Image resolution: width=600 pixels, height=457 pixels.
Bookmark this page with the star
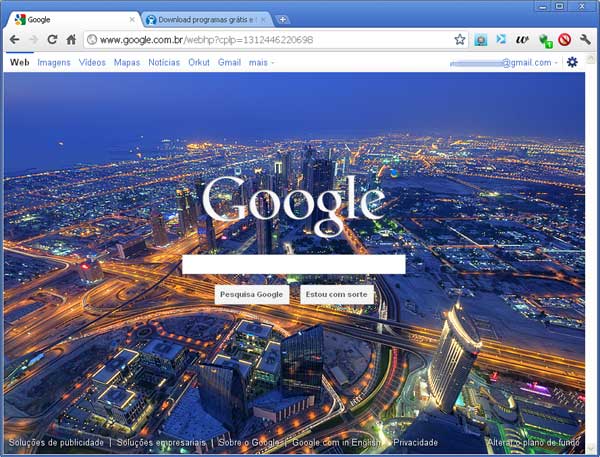click(460, 40)
